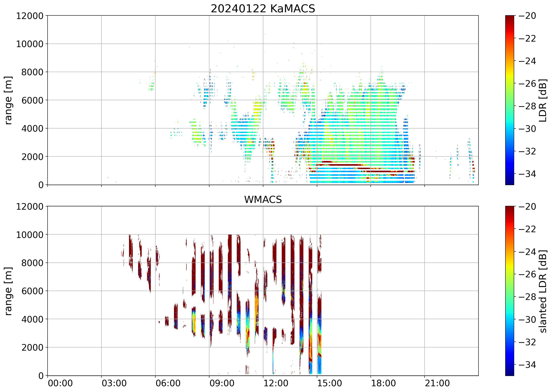The height and width of the screenshot is (392, 552).
Task: Click the '12000' tick on the top plot
Action: pos(30,16)
